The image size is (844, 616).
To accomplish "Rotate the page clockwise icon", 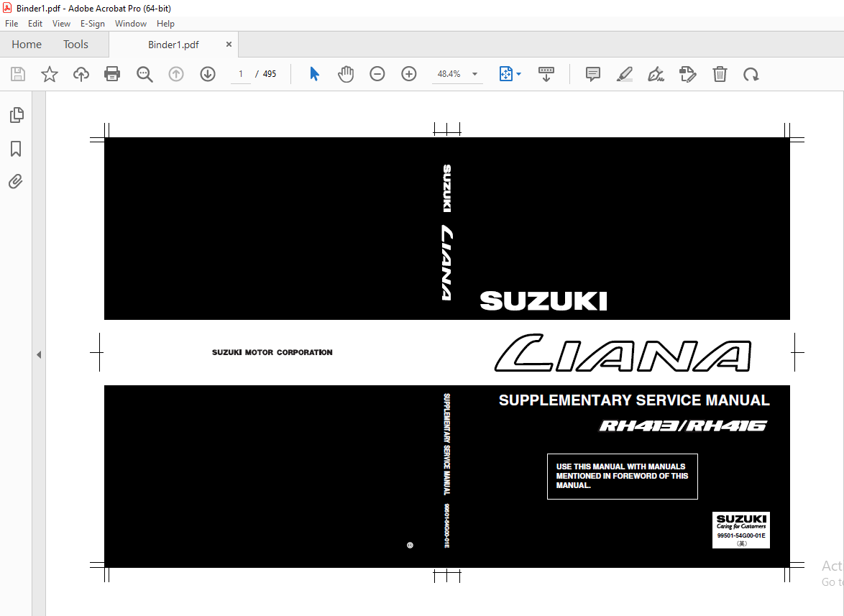I will [751, 74].
